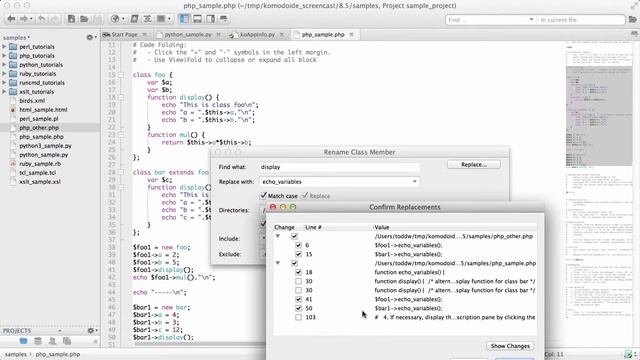Click the Find what input field
Screen dimensions: 640x360
(x=339, y=167)
